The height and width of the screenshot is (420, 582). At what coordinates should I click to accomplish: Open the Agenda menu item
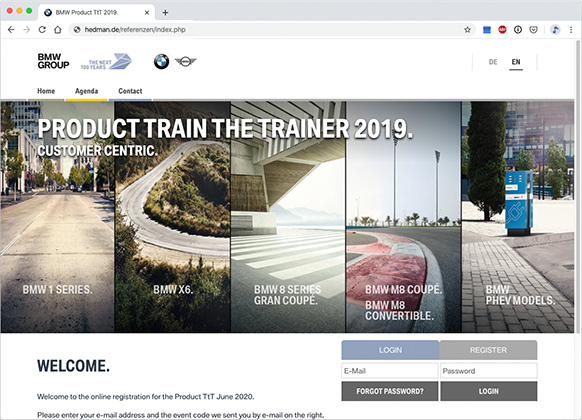click(x=86, y=91)
